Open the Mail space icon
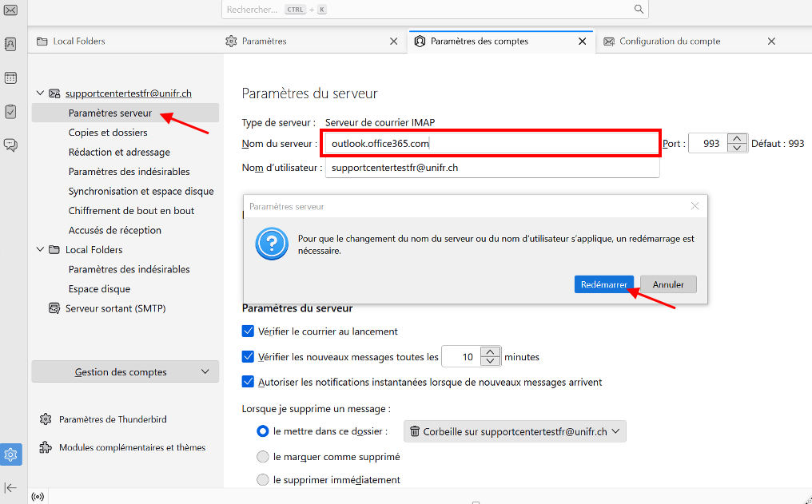 tap(10, 10)
